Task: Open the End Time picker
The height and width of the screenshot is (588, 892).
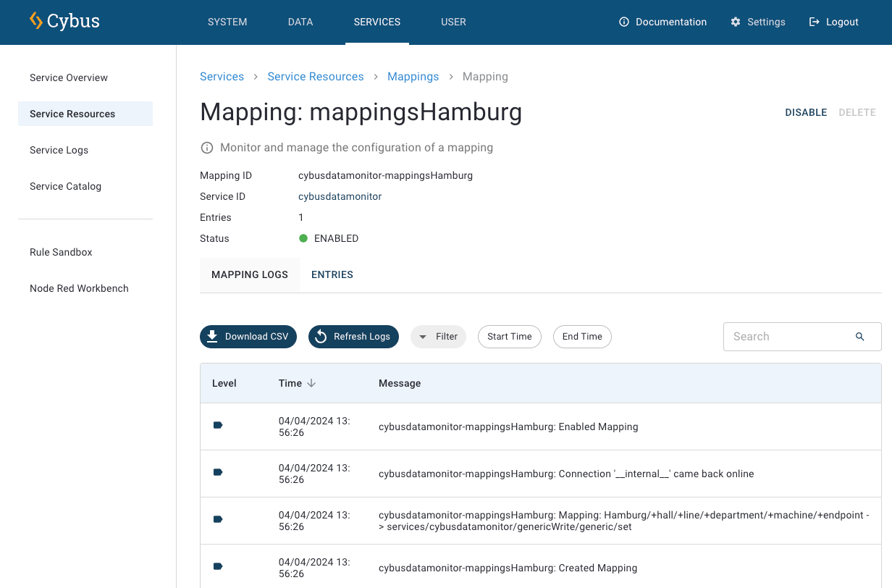Action: (x=582, y=337)
